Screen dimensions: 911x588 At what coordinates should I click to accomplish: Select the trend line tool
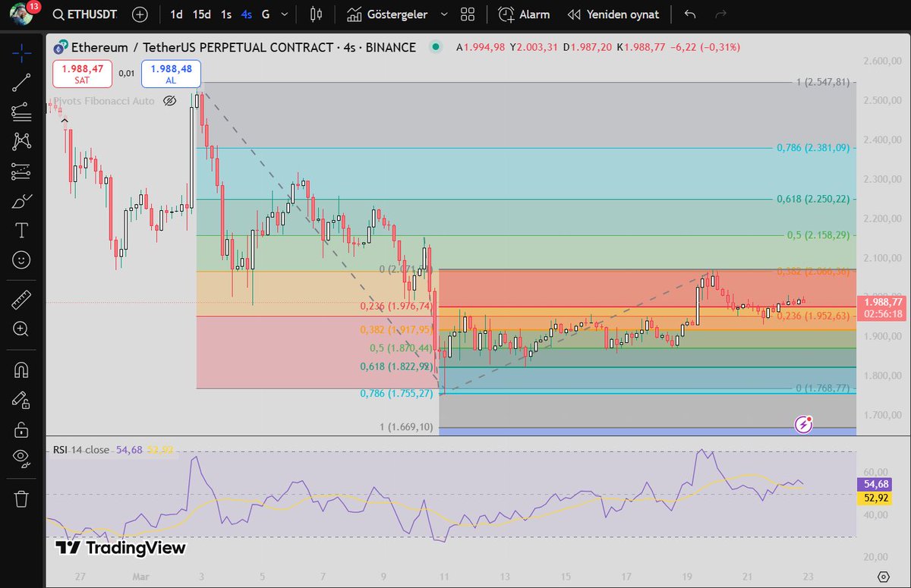click(22, 83)
